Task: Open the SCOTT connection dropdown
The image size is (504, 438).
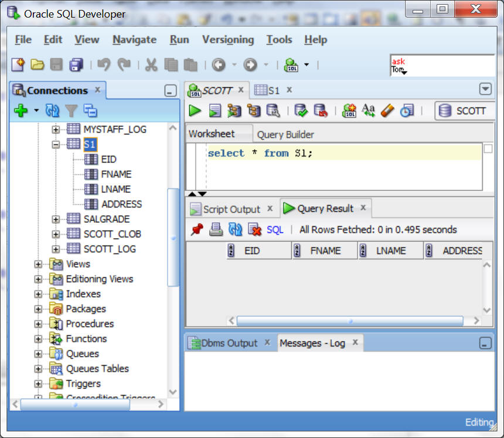Action: pyautogui.click(x=464, y=111)
